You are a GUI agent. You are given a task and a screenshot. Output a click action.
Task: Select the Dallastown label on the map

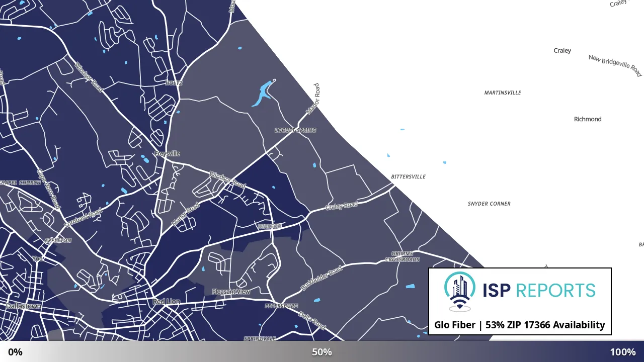24,306
